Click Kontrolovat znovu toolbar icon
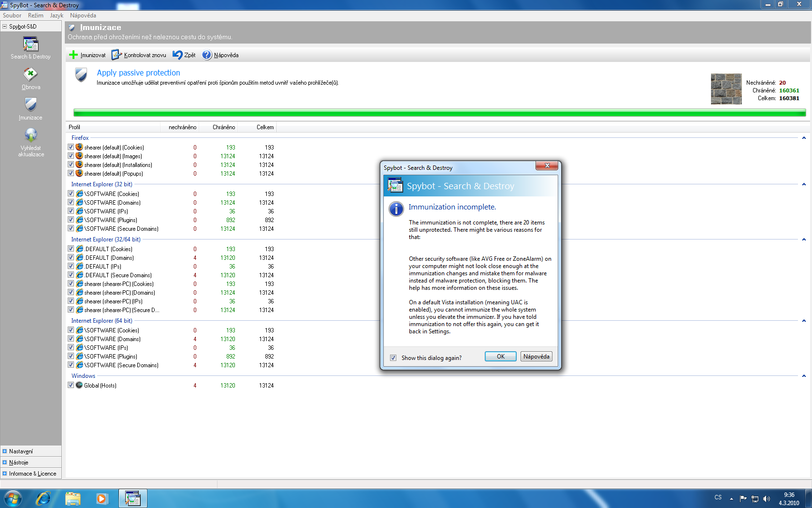 [116, 55]
